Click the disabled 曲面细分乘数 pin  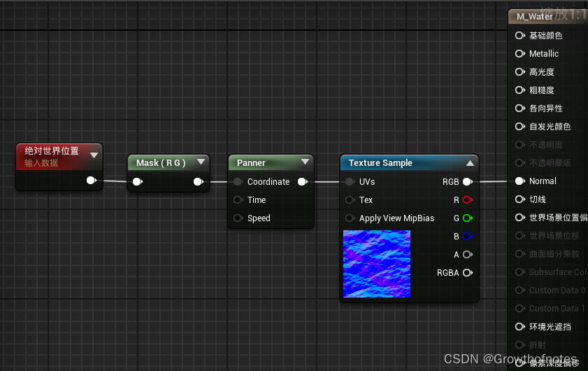tap(519, 254)
